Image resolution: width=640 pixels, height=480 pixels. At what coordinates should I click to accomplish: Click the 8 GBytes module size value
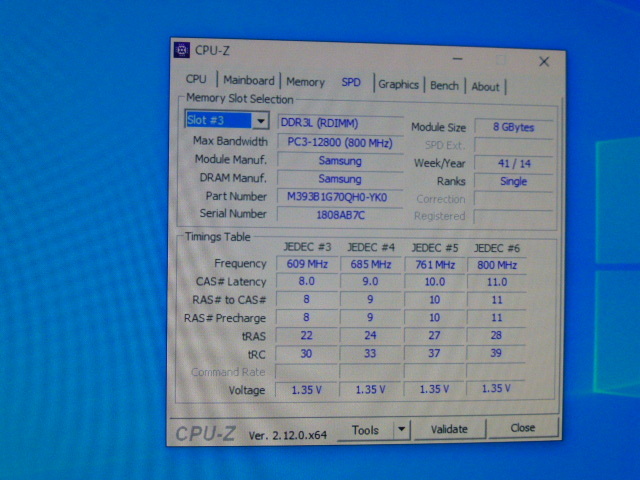(514, 127)
